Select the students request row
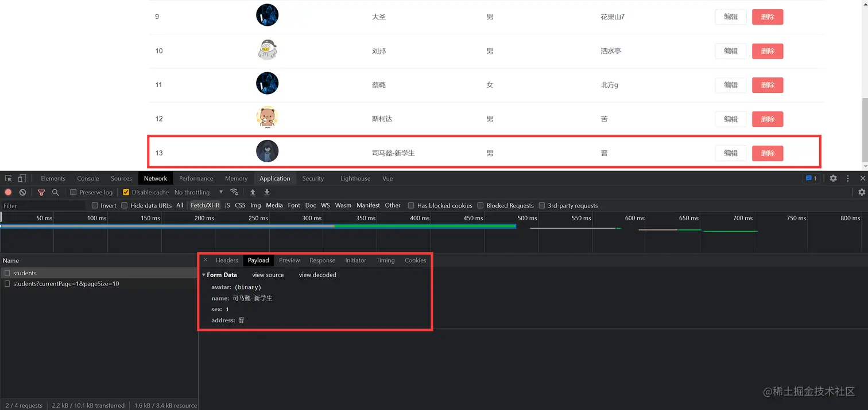868x410 pixels. (99, 273)
